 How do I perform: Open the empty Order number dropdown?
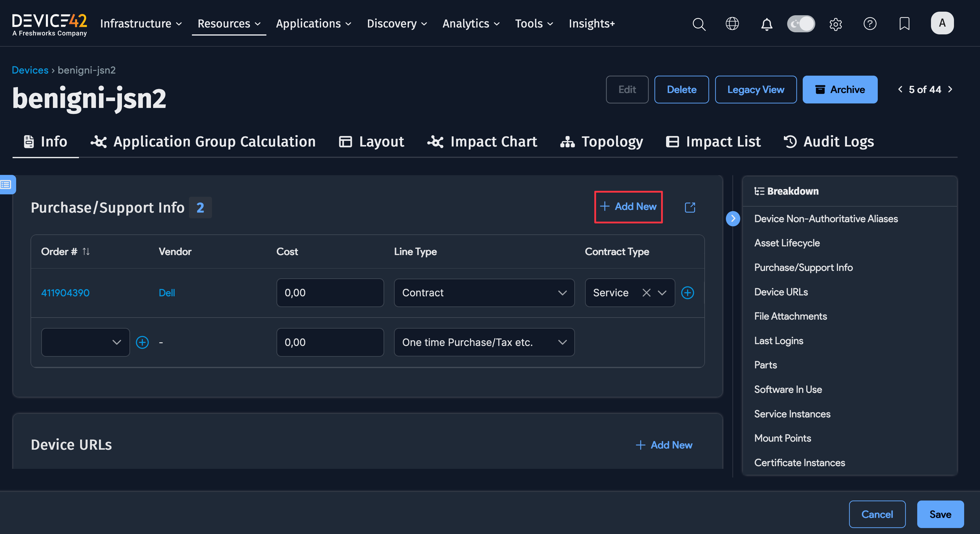tap(85, 342)
